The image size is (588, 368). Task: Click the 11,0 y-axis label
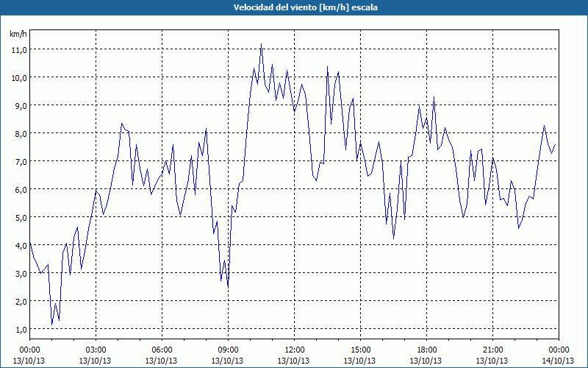pos(19,49)
